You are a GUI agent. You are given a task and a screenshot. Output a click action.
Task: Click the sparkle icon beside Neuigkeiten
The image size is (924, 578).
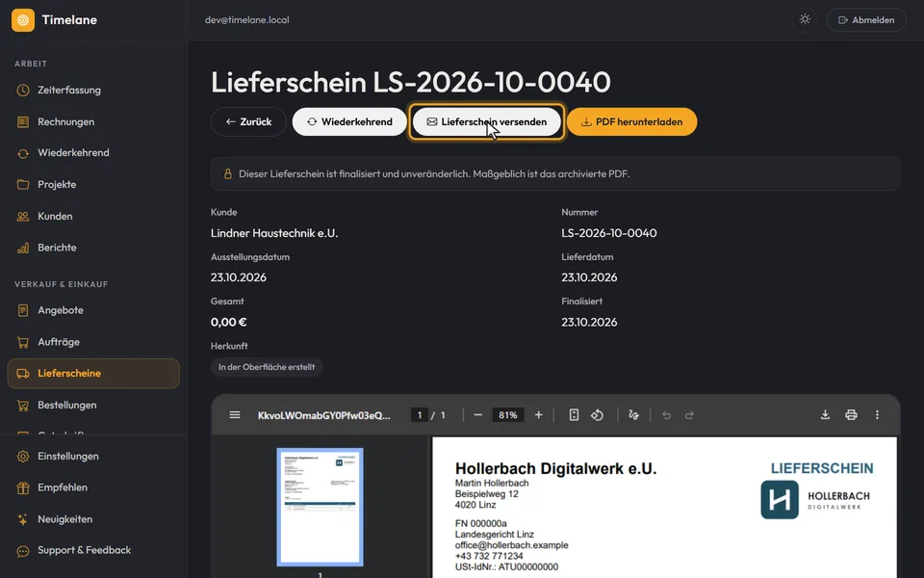[x=23, y=519]
